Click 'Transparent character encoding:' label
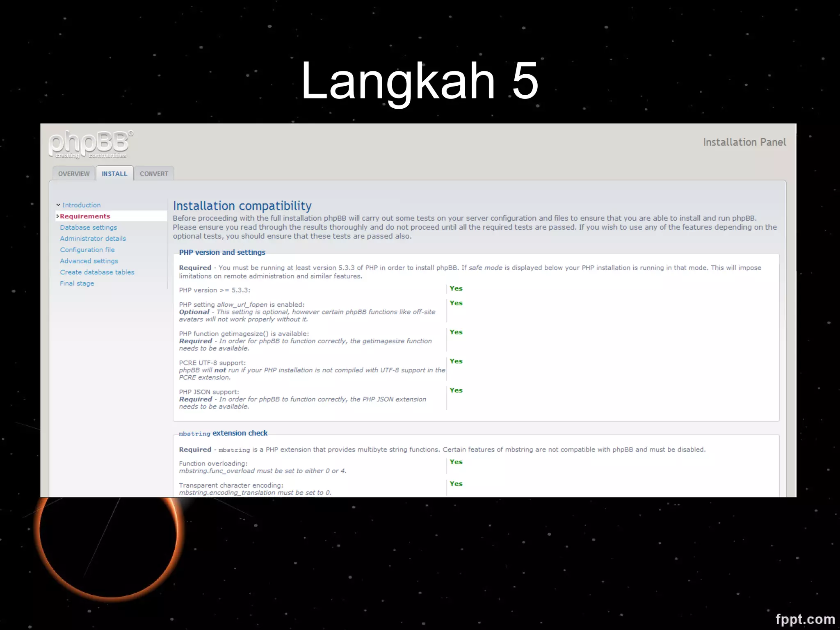 pyautogui.click(x=231, y=485)
